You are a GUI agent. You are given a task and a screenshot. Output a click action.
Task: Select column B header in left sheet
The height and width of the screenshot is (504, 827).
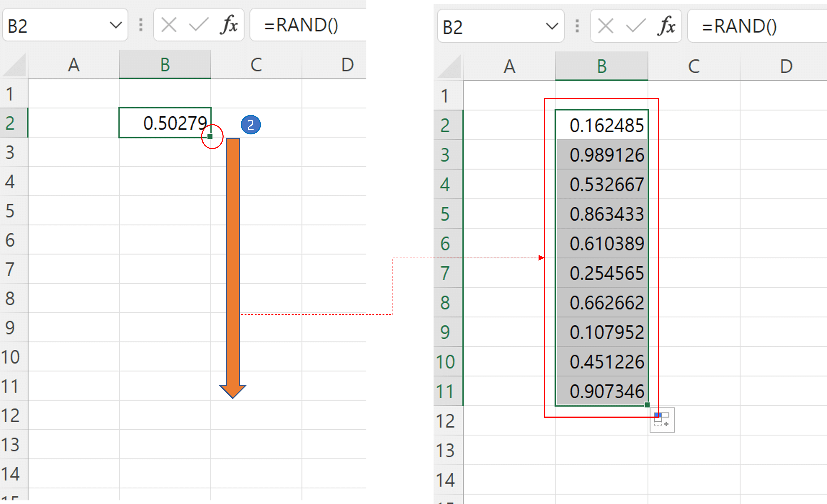[165, 64]
